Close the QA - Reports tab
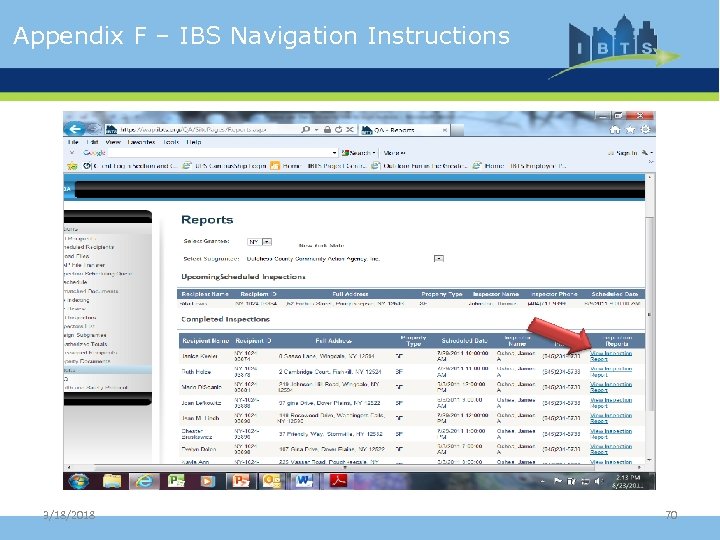Screen dimensions: 720x540 tap(444, 130)
